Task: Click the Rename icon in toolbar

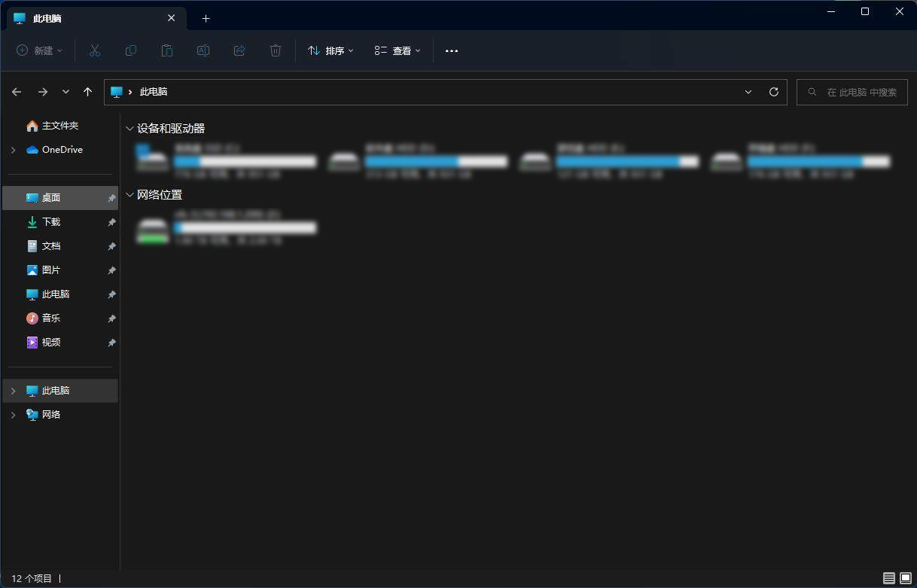Action: click(x=203, y=50)
